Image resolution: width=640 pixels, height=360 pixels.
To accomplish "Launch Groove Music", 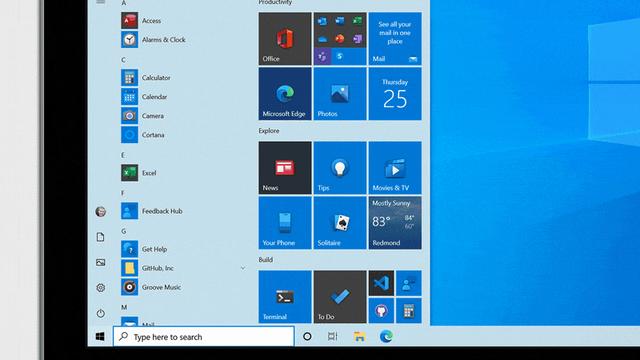I will tap(151, 287).
